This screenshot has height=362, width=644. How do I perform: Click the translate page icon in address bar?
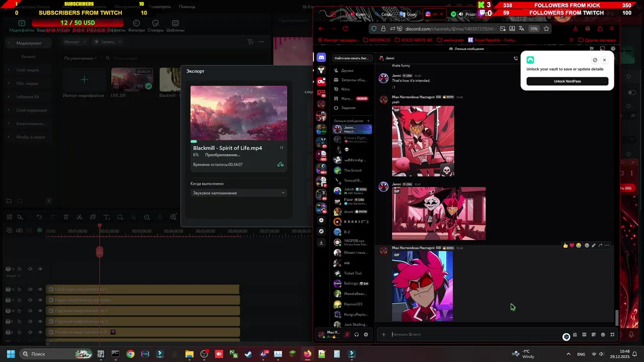(521, 29)
